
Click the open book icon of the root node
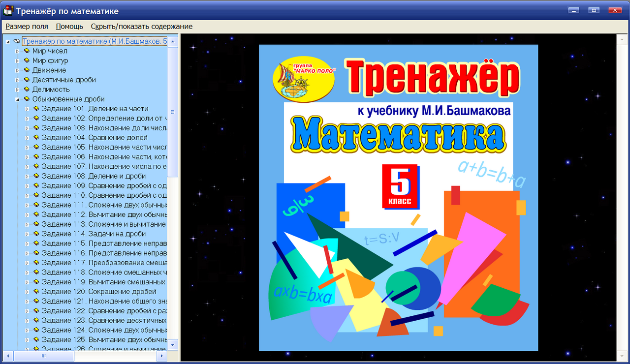17,41
